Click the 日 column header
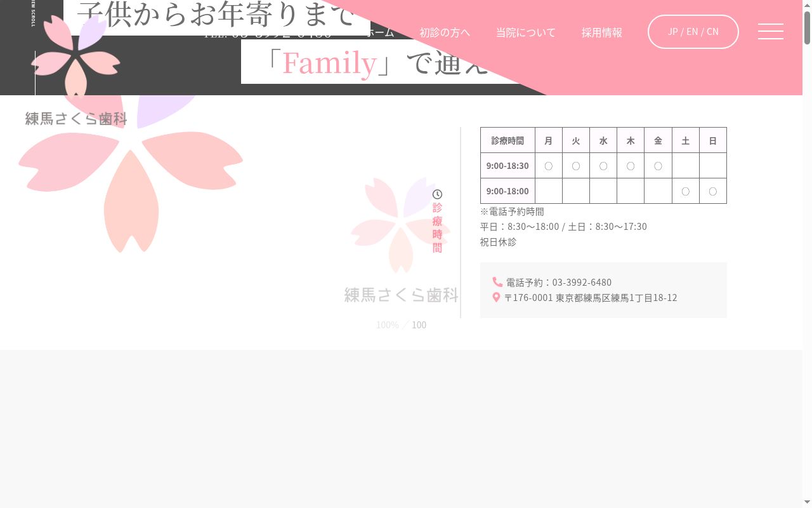Viewport: 812px width, 508px height. (x=713, y=140)
